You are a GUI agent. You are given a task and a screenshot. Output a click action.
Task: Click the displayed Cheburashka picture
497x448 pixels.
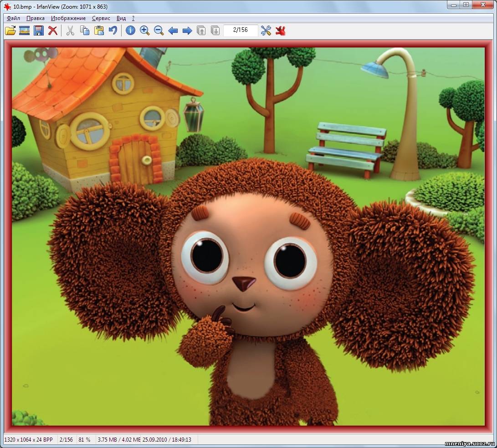[x=248, y=236]
